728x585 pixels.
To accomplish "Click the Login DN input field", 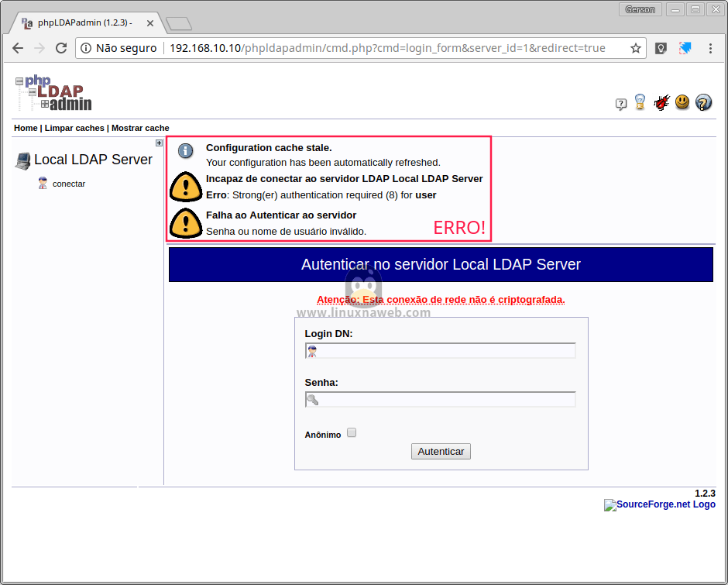I will (440, 351).
